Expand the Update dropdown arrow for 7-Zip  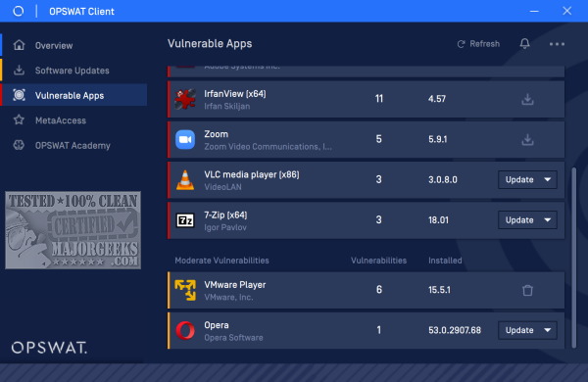(x=548, y=220)
